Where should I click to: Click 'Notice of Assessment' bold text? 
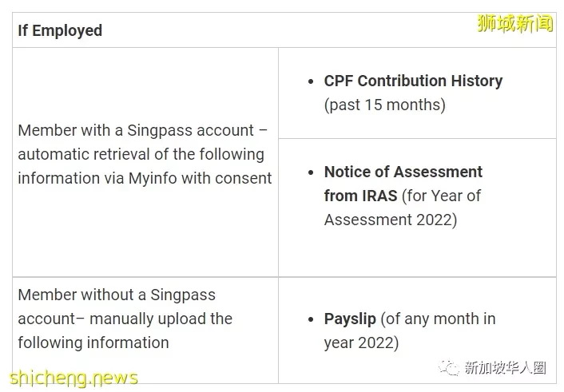coord(403,172)
